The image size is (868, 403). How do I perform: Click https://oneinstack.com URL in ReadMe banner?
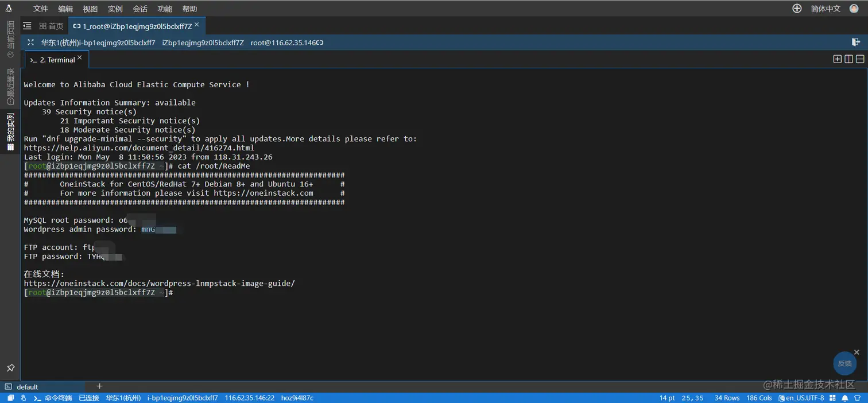[x=263, y=193]
